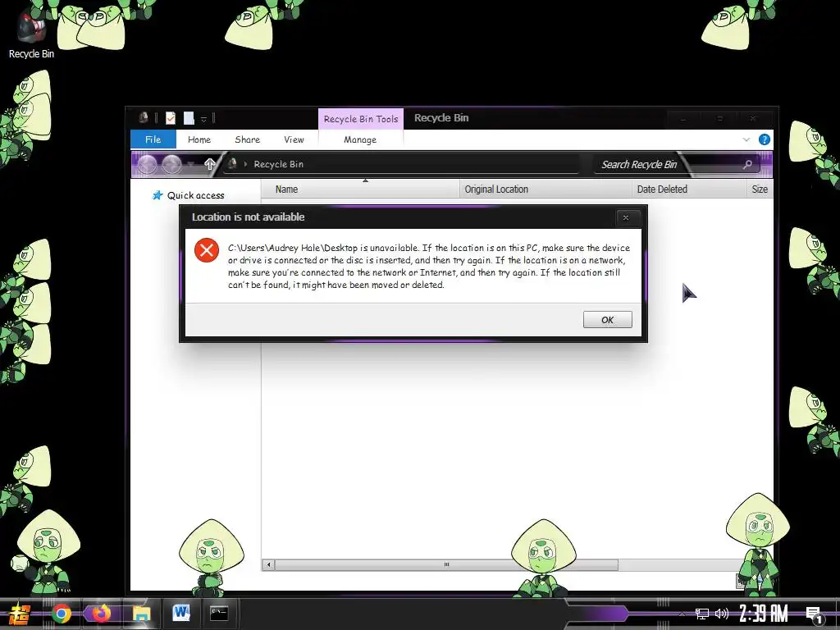Open File Explorer from the taskbar
The width and height of the screenshot is (840, 630).
point(141,614)
